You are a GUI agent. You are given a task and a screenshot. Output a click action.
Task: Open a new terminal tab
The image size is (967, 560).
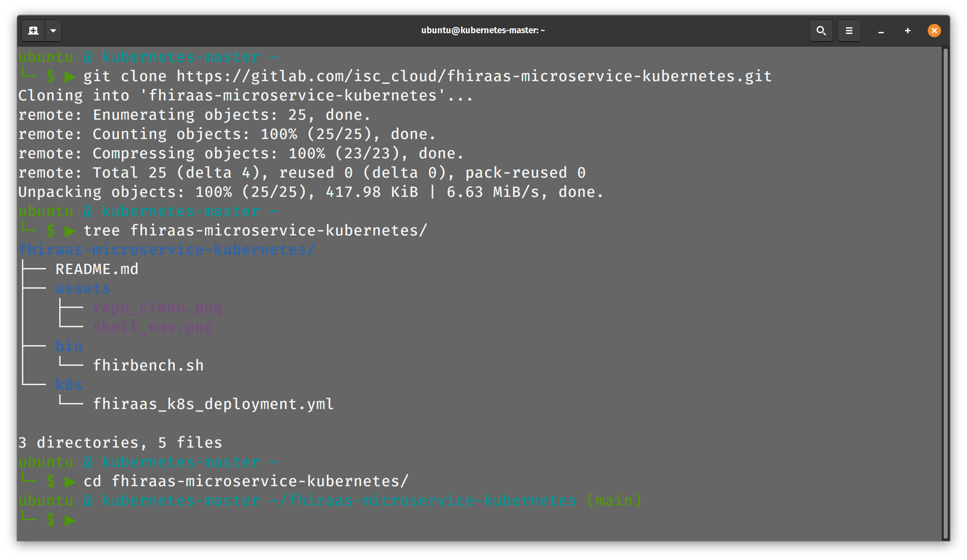click(33, 30)
